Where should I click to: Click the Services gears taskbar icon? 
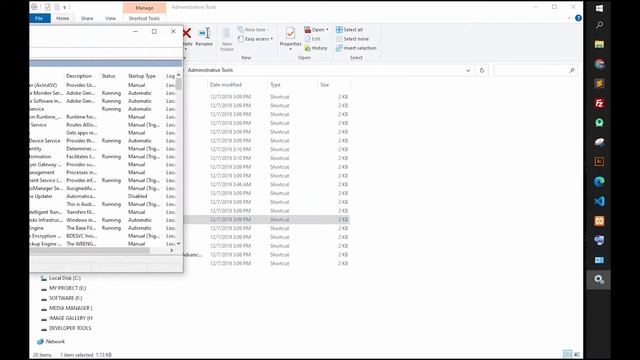point(599,280)
